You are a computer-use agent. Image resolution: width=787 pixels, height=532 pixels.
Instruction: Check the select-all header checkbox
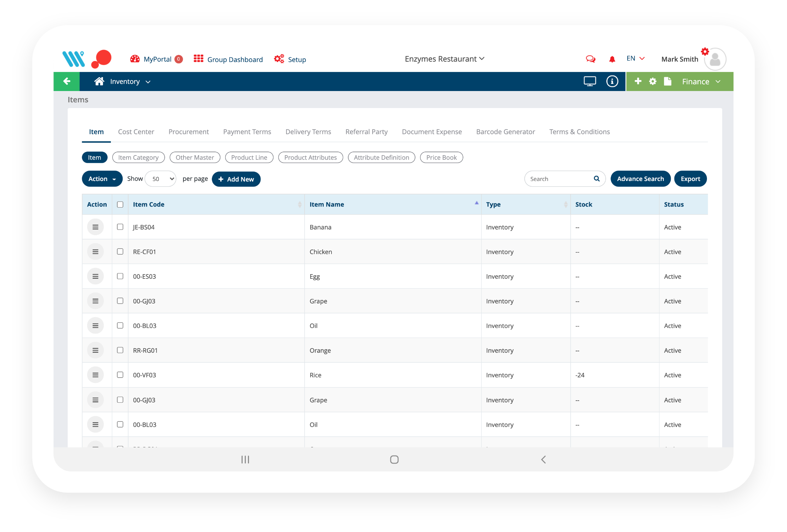(x=120, y=204)
